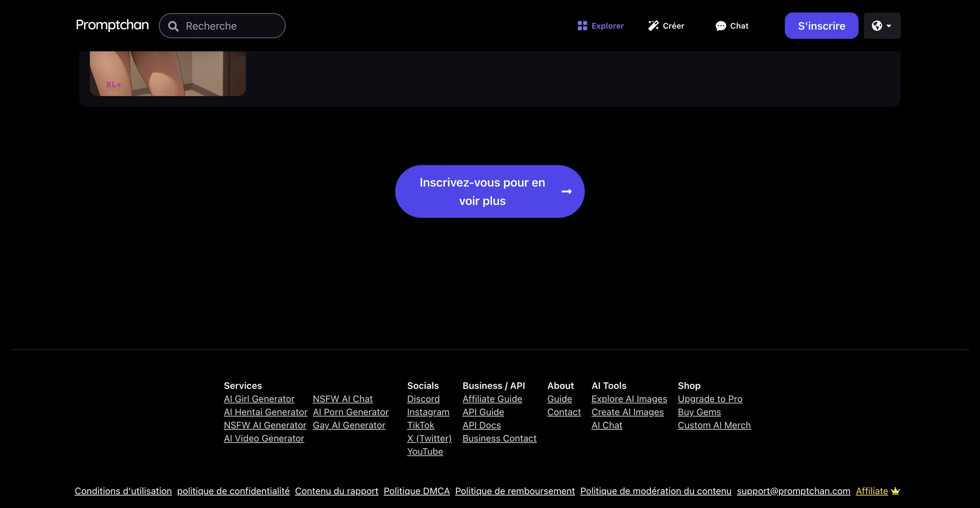Screen dimensions: 980x508
Task: Open chat via the speech bubble icon
Action: tap(720, 26)
